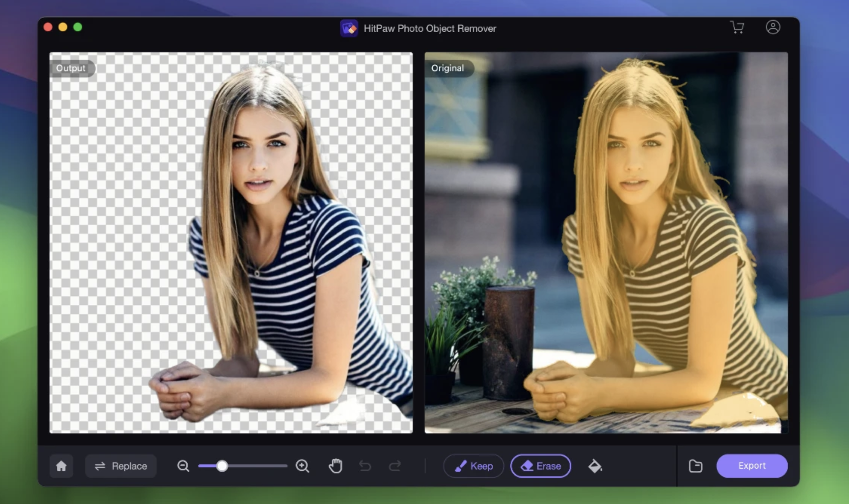Adjust the zoom level slider
Screen dimensions: 849x504
coord(221,466)
